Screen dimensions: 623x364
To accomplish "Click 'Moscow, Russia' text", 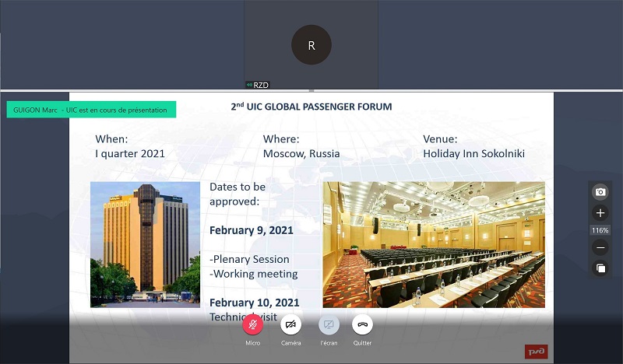I will (301, 154).
